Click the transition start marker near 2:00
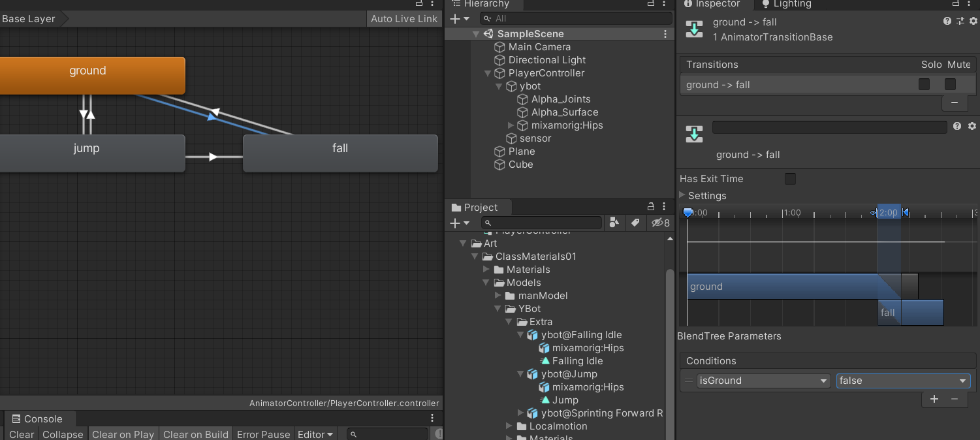The image size is (980, 440). click(x=874, y=213)
